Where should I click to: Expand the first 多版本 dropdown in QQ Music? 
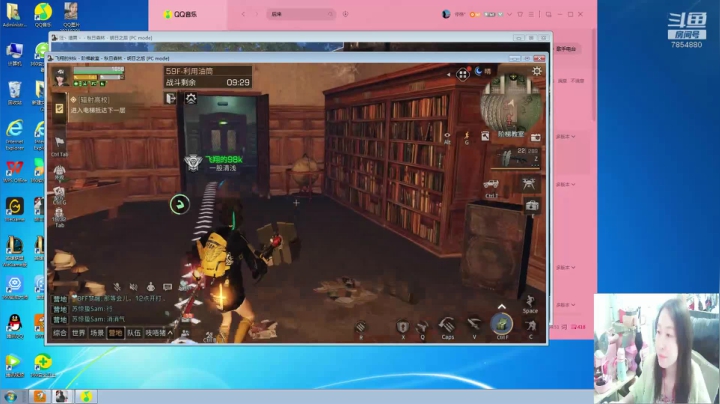[565, 136]
